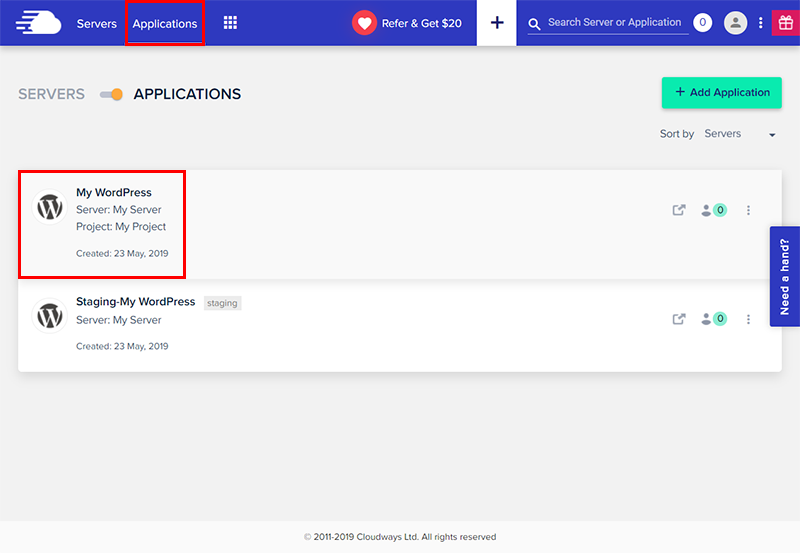
Task: Click the Cloudways copyright footer text
Action: [x=400, y=537]
